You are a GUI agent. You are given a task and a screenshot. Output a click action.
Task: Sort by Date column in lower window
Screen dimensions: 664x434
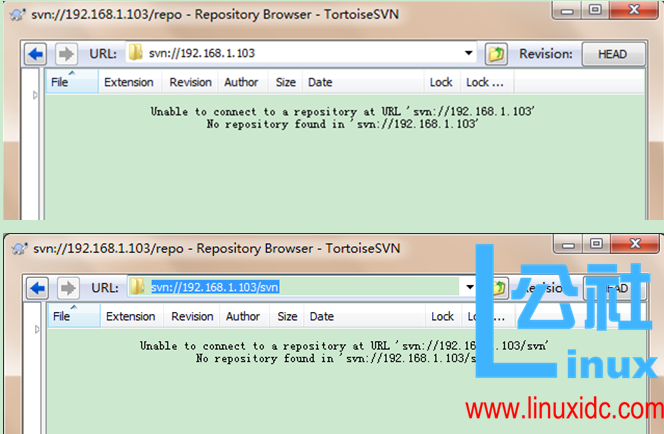[322, 317]
